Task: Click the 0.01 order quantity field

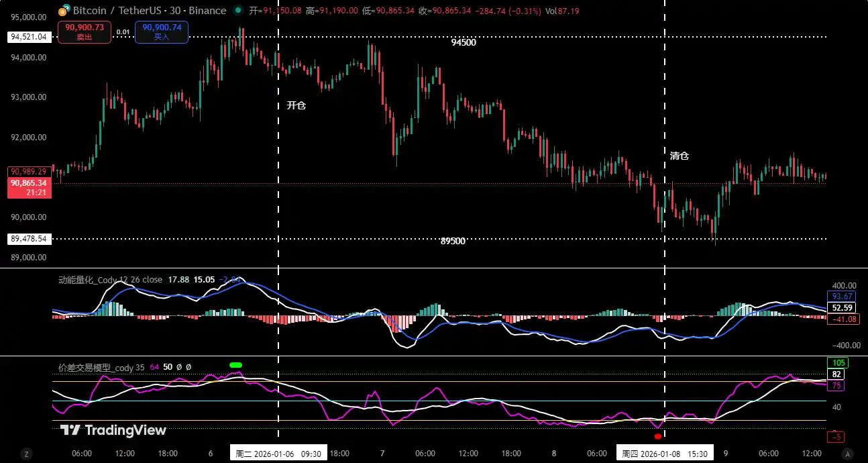Action: [x=123, y=32]
